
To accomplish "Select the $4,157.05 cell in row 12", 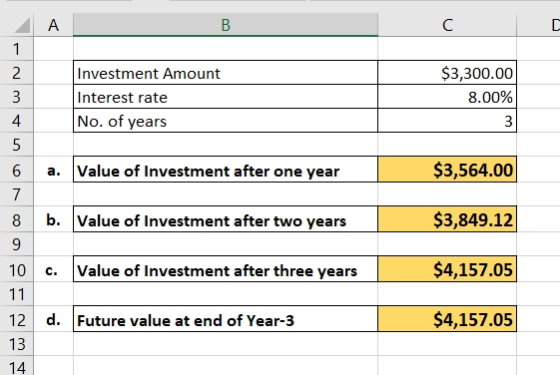I will point(447,319).
